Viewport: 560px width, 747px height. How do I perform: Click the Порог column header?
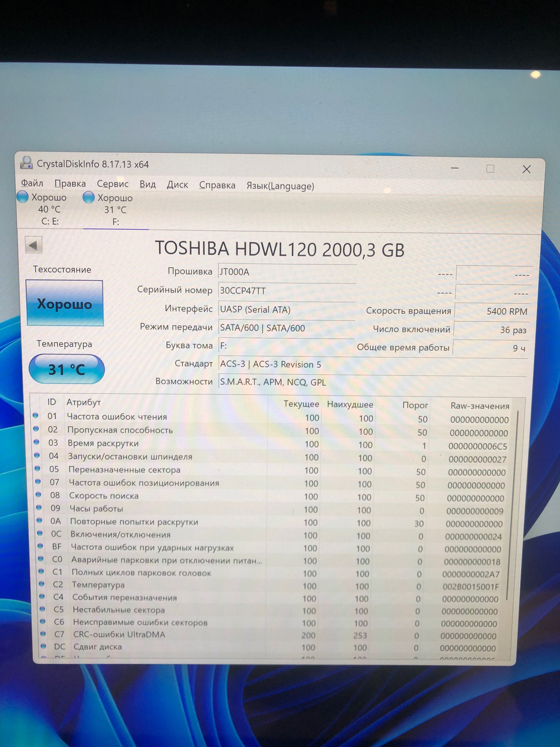415,405
